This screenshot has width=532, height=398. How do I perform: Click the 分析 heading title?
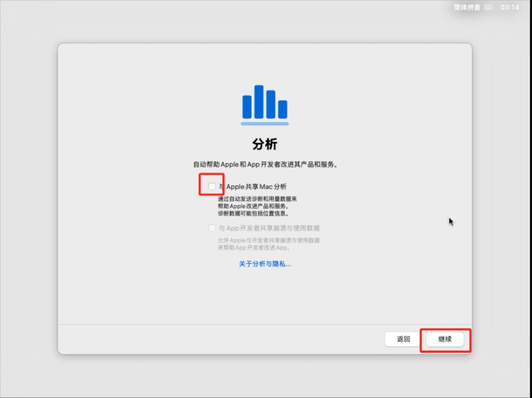pos(265,144)
